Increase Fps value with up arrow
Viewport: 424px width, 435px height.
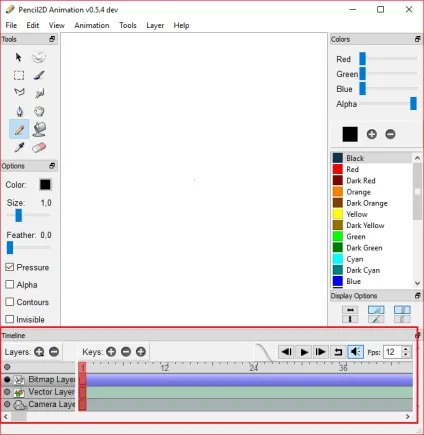coord(406,349)
